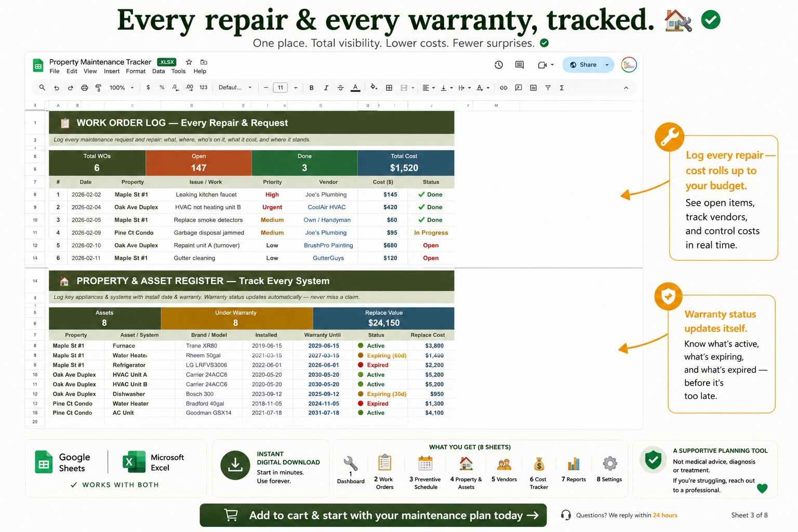Open the search the menus tool

[x=42, y=88]
